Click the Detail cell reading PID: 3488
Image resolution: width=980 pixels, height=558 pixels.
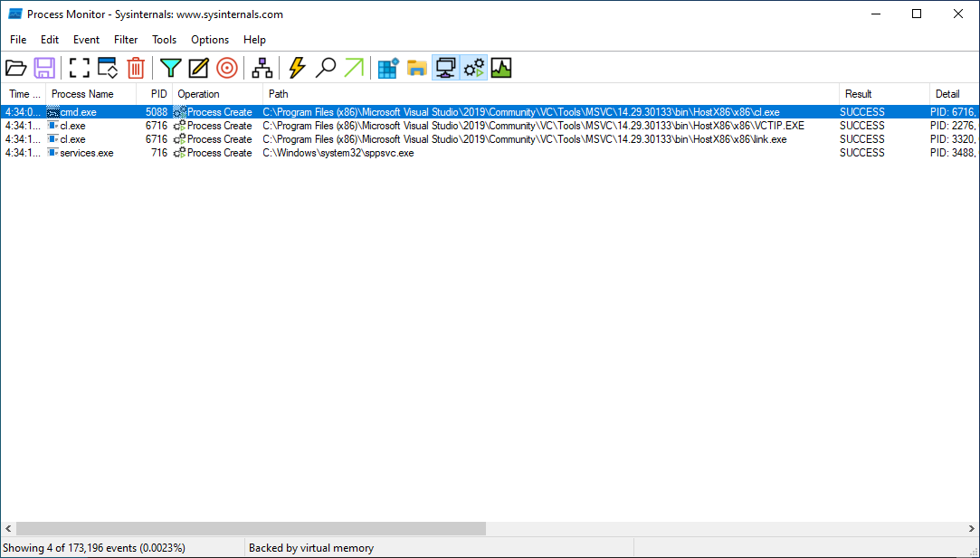[x=953, y=153]
